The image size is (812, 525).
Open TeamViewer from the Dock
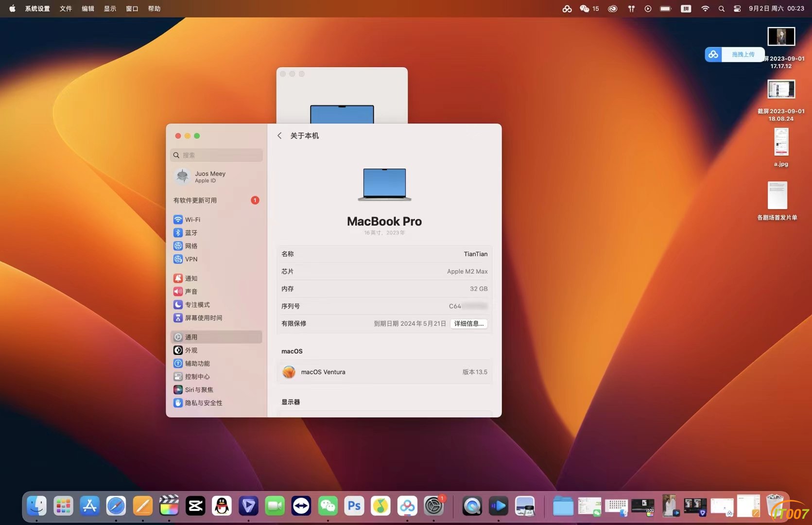[x=301, y=506]
